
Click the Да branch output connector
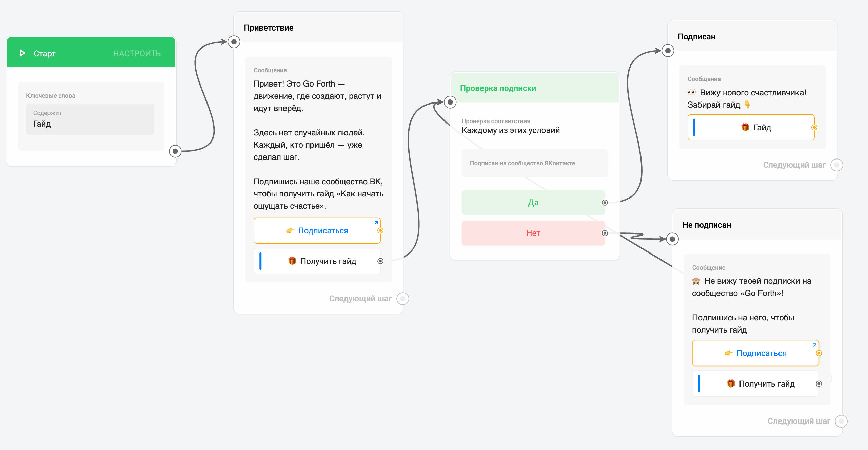tap(605, 203)
